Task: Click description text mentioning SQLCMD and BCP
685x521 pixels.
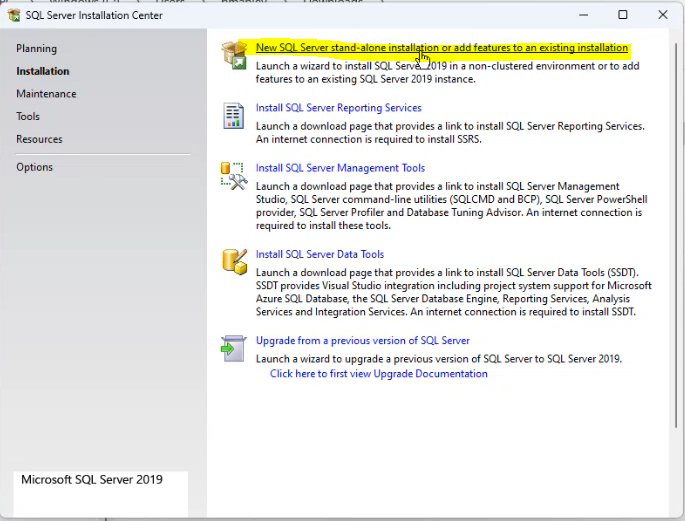Action: click(452, 206)
